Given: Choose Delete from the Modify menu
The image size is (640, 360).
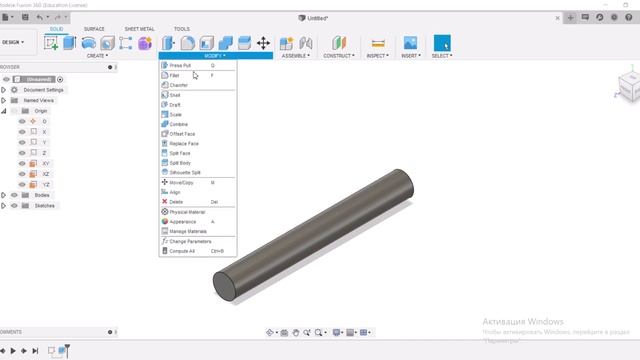Looking at the screenshot, I should click(198, 202).
